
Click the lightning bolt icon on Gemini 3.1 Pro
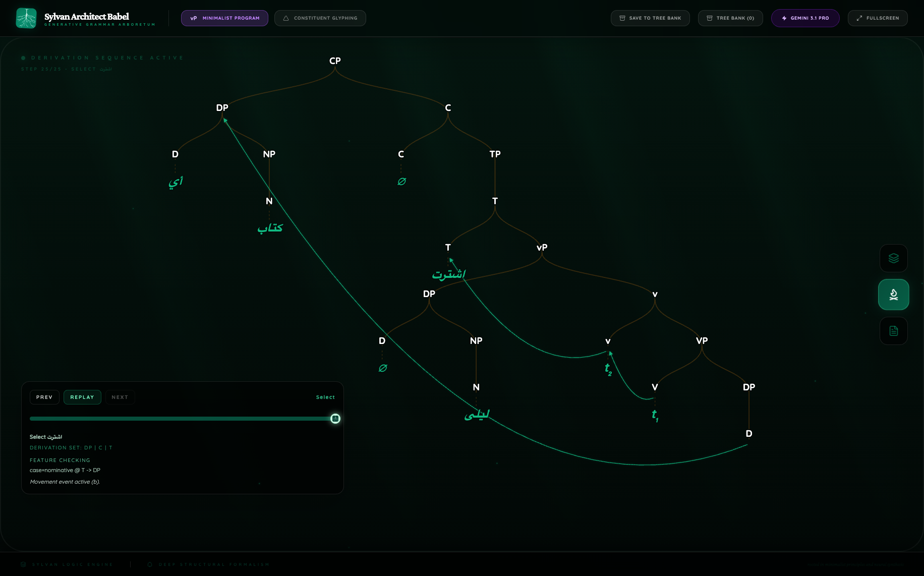(784, 18)
